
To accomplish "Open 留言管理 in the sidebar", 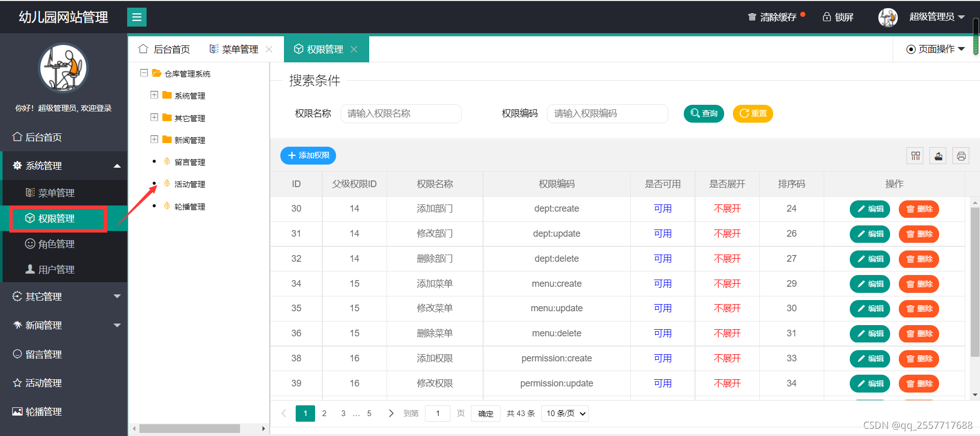I will click(64, 354).
